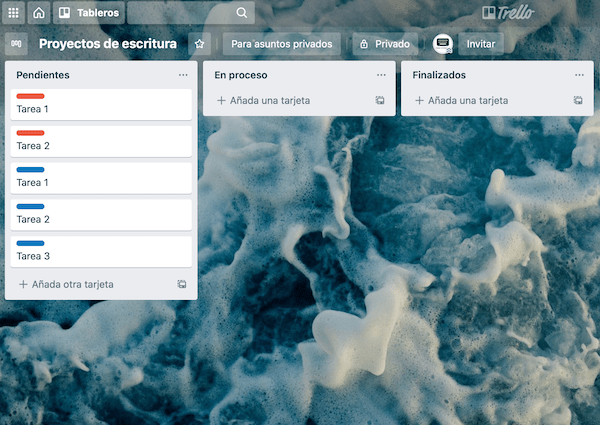Open member avatar next to Invitar
This screenshot has height=425, width=600.
point(443,44)
